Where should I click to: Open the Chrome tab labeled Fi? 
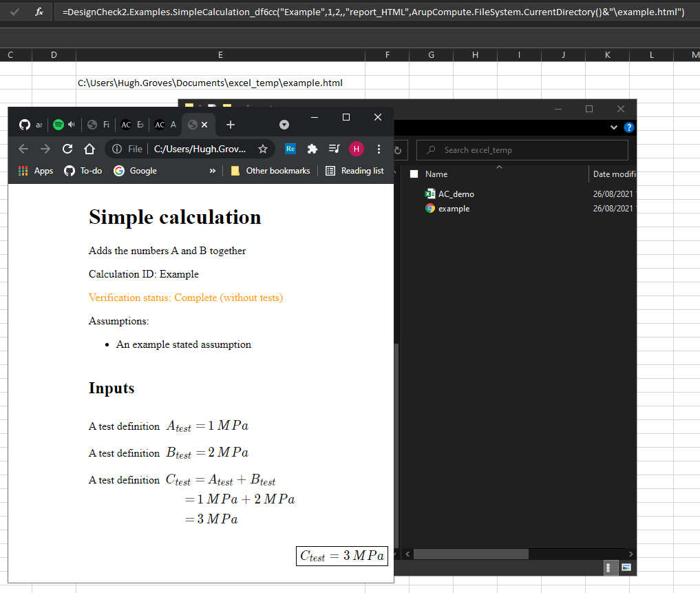[x=98, y=125]
